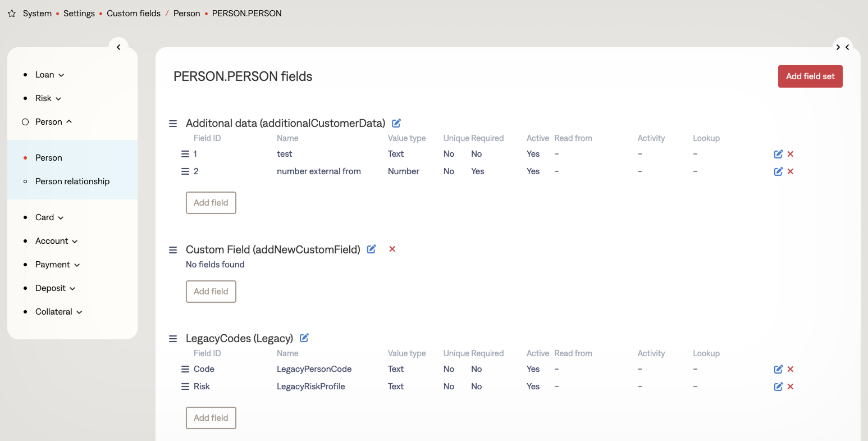Click drag handle for the Code field row
Screen dimensions: 868x441
click(x=185, y=369)
